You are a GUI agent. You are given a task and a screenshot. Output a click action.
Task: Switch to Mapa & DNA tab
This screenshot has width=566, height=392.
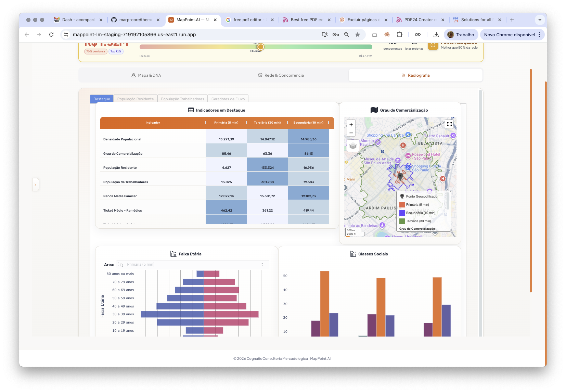click(146, 75)
